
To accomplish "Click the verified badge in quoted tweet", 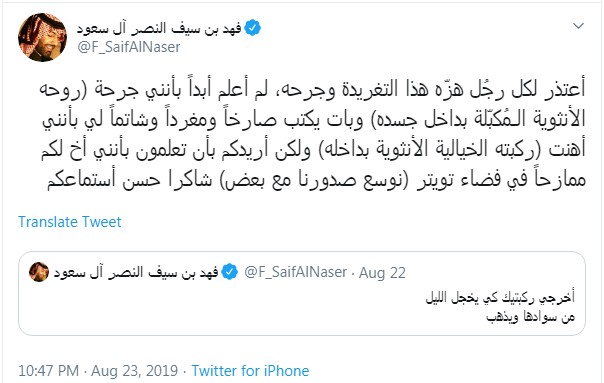I will click(x=230, y=272).
